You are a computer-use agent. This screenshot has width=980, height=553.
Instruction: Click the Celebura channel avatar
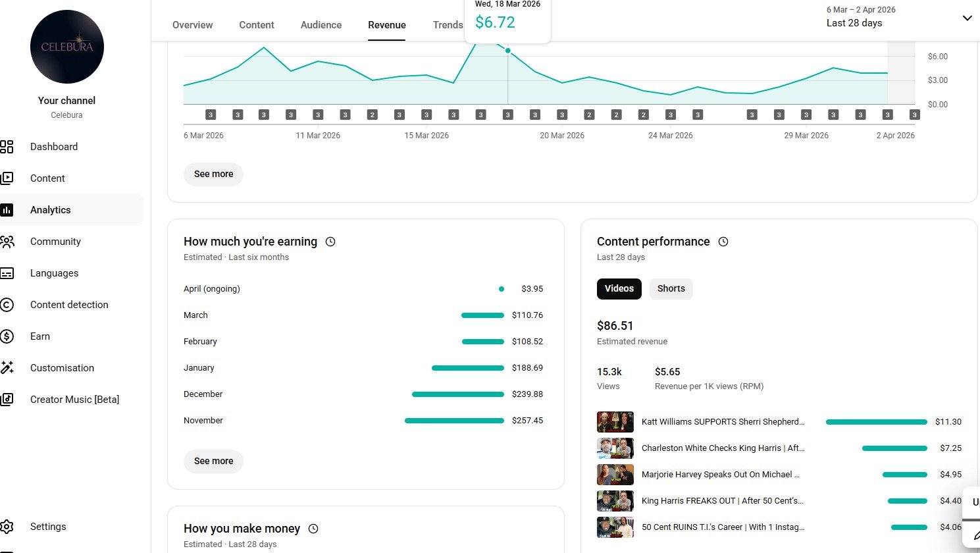tap(67, 47)
